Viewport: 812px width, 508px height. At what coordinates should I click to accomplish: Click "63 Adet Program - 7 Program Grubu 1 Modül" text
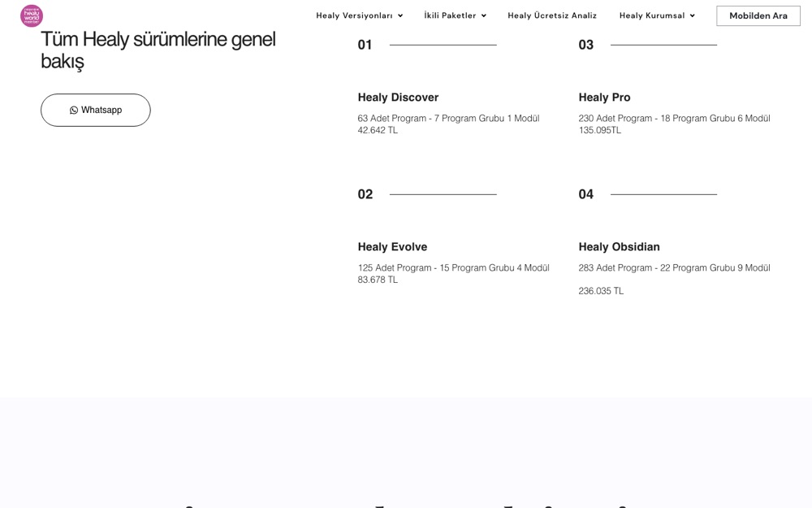pos(448,118)
